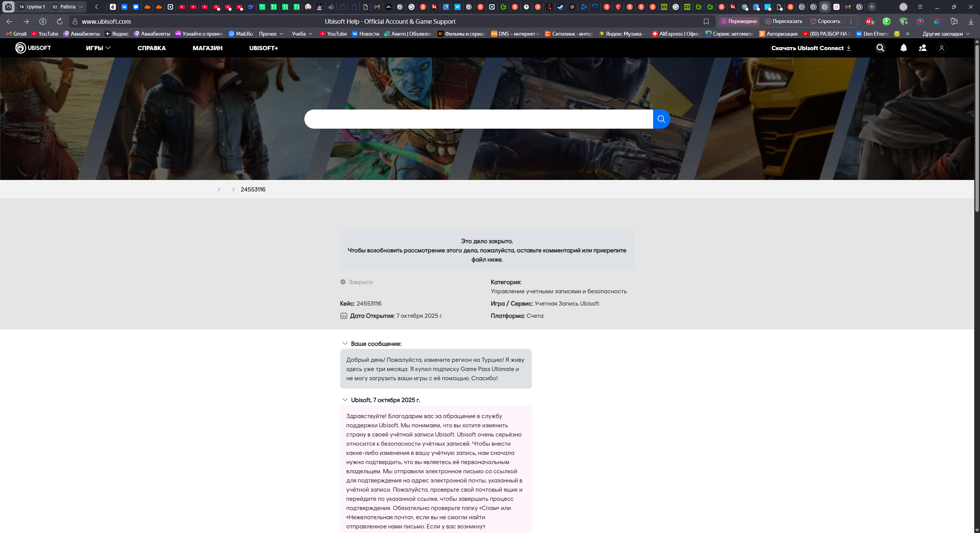Open the СПРАВКА menu item
The width and height of the screenshot is (980, 533).
click(x=152, y=48)
